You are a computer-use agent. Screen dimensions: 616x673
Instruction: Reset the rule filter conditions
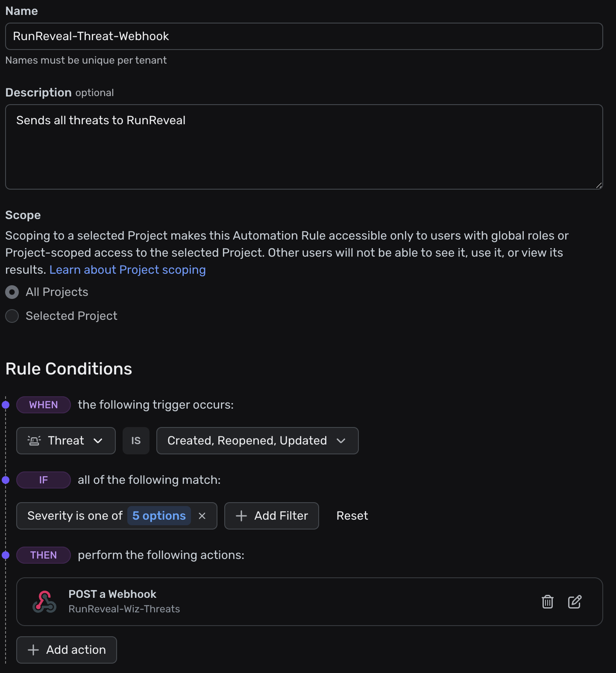352,516
